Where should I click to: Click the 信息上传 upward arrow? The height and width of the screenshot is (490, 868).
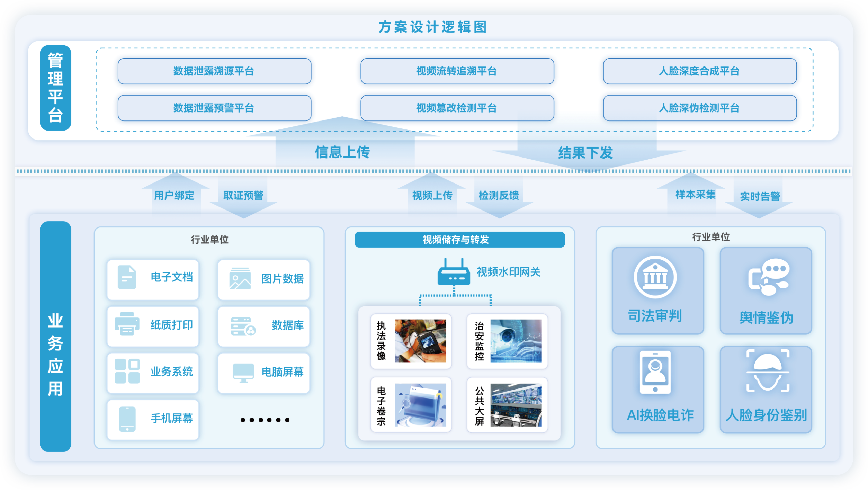click(343, 145)
